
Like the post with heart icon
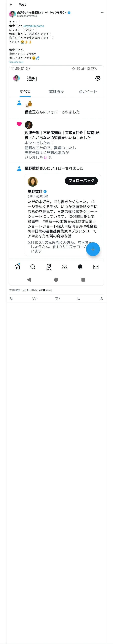coord(57,298)
